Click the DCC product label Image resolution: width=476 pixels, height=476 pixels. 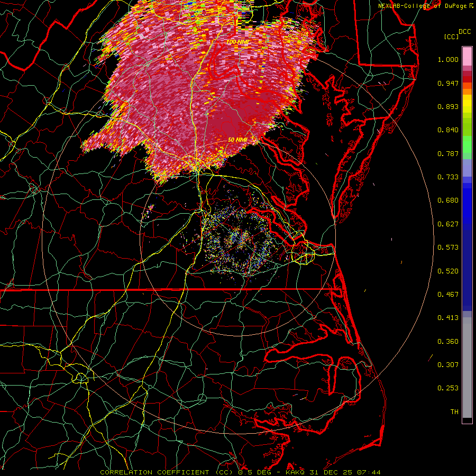point(464,32)
